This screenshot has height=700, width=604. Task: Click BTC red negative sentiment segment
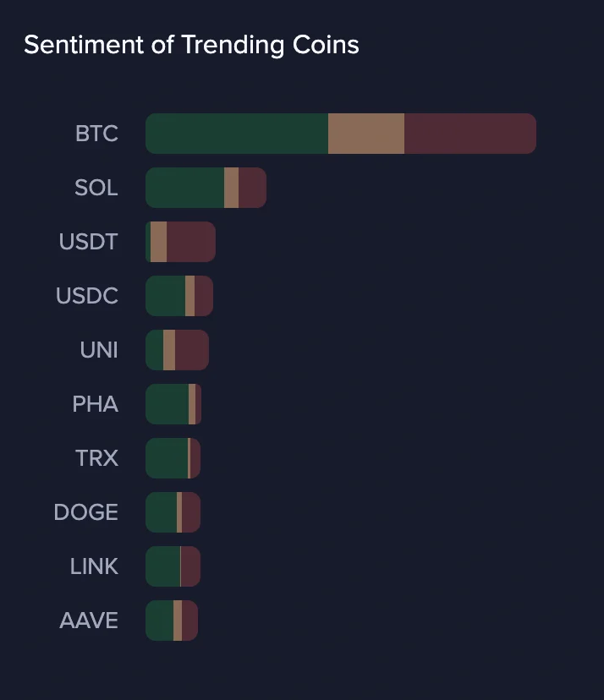pos(469,134)
